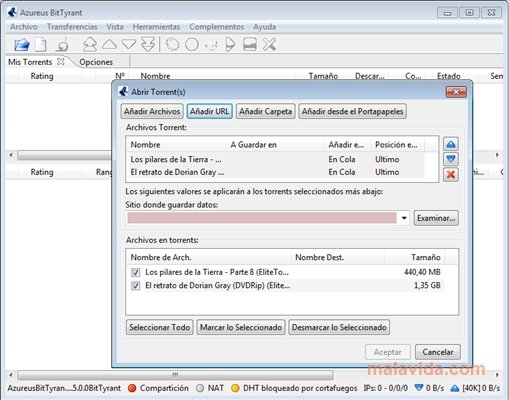Click the gear-shaped toolbar icon

tap(172, 44)
